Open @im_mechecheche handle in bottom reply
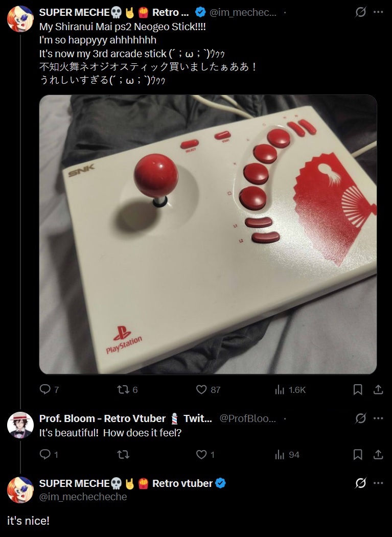This screenshot has height=537, width=392. [83, 497]
